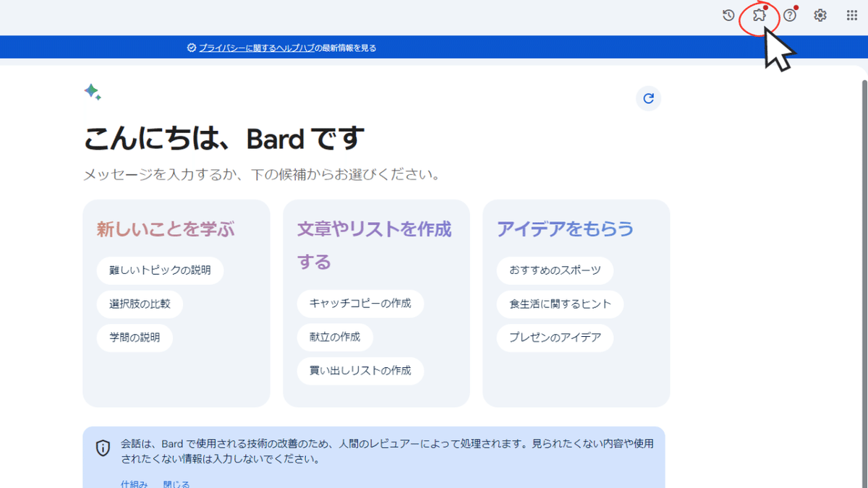Click the Bard sparkle logo
The height and width of the screenshot is (488, 868).
point(92,92)
